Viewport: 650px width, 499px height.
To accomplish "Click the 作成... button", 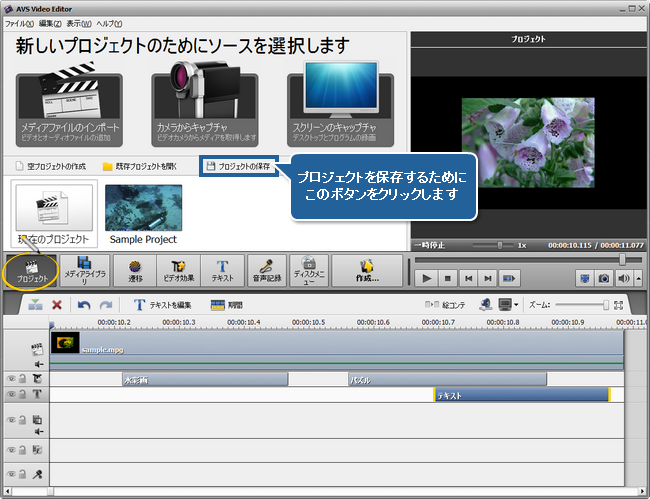I will [x=367, y=271].
